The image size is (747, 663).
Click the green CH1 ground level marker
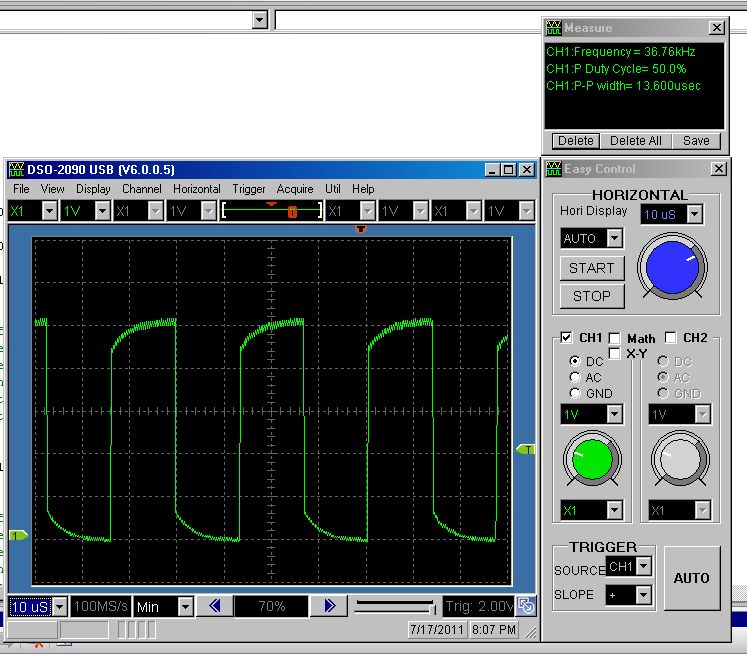(18, 536)
